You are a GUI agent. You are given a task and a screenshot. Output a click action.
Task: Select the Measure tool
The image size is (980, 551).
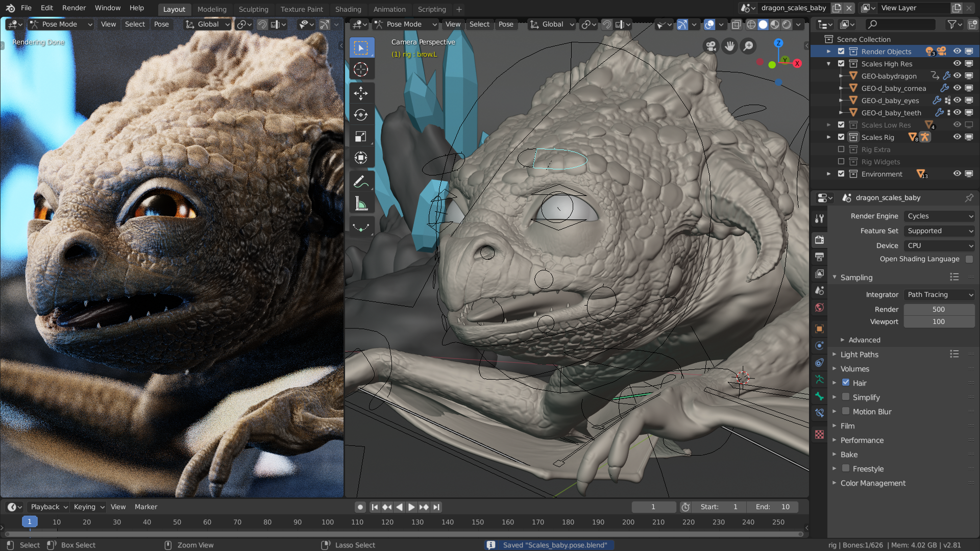(x=361, y=204)
